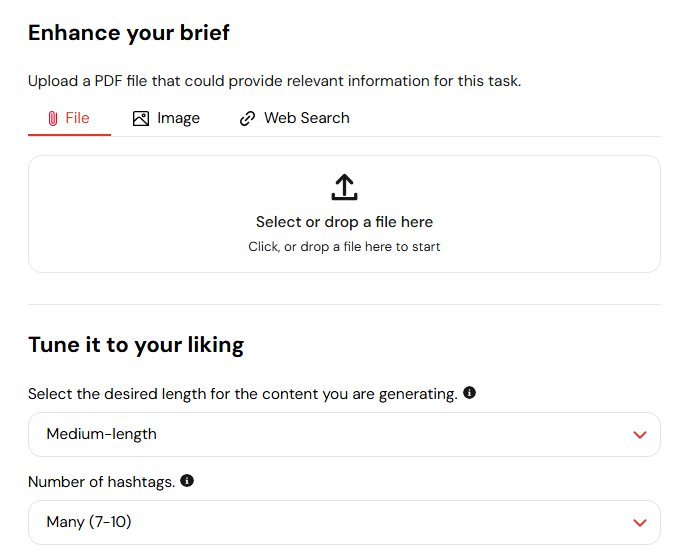
Task: Click the picture icon beside Image
Action: tap(141, 118)
